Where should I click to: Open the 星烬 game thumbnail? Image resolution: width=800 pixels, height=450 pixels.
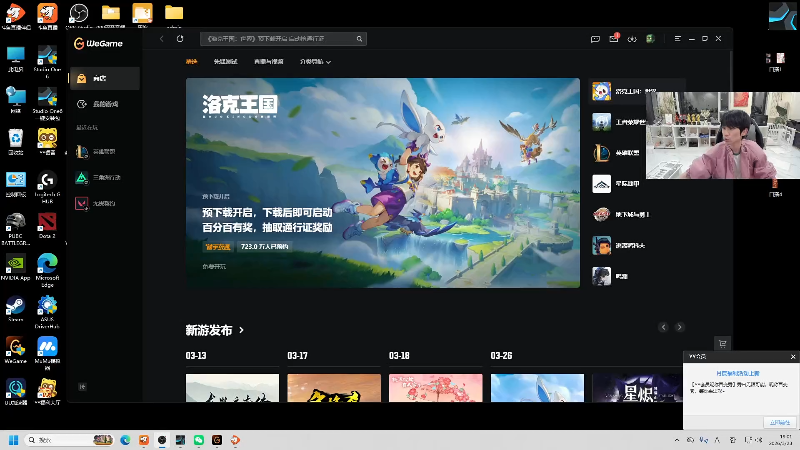click(x=637, y=388)
